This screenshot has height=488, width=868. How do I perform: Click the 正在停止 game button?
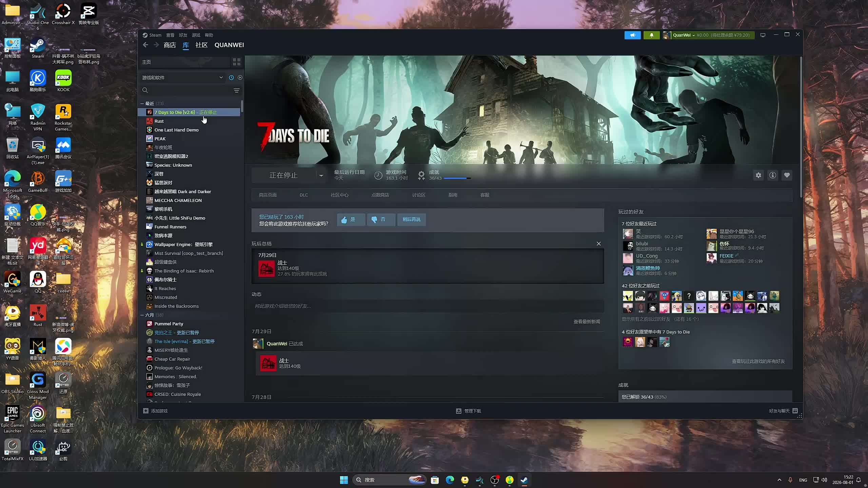pos(283,175)
